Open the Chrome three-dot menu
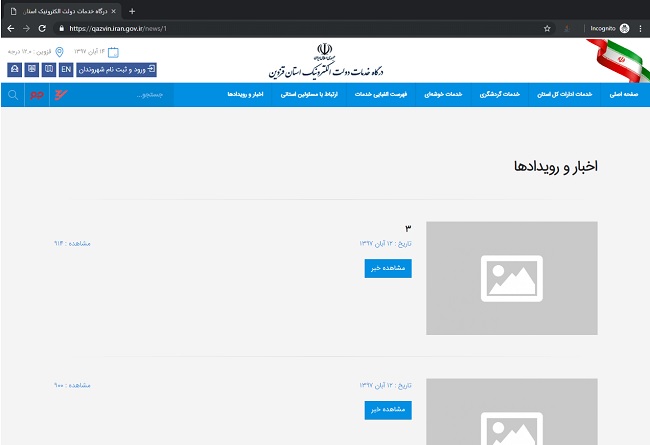Screen dimensions: 650x445 click(x=640, y=28)
